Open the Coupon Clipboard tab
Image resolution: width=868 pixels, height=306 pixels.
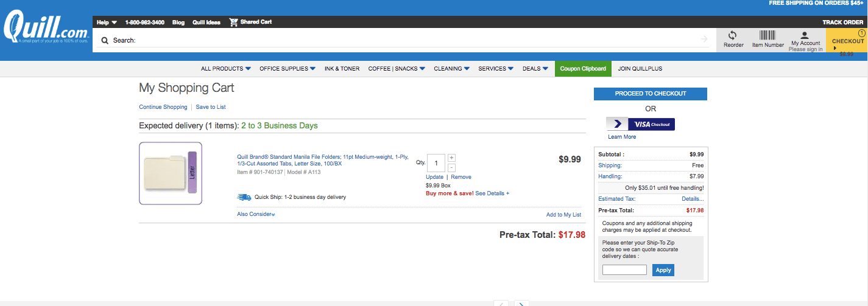tap(583, 69)
